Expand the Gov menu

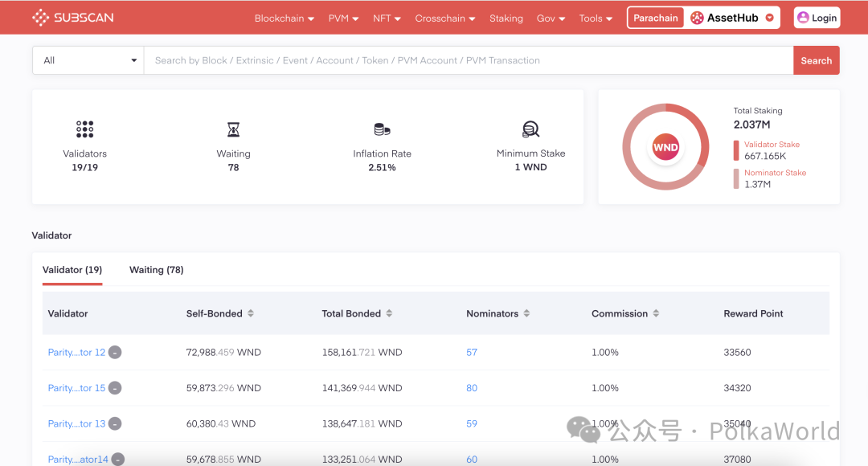[551, 18]
